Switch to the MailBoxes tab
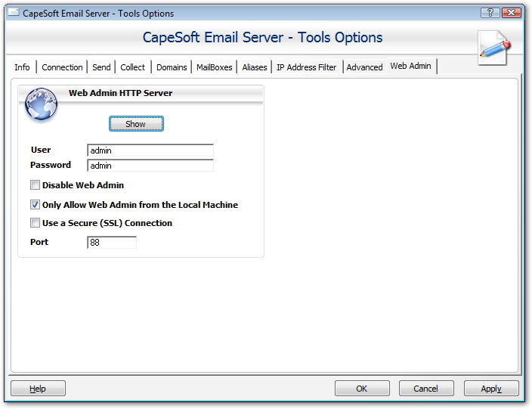 click(214, 67)
